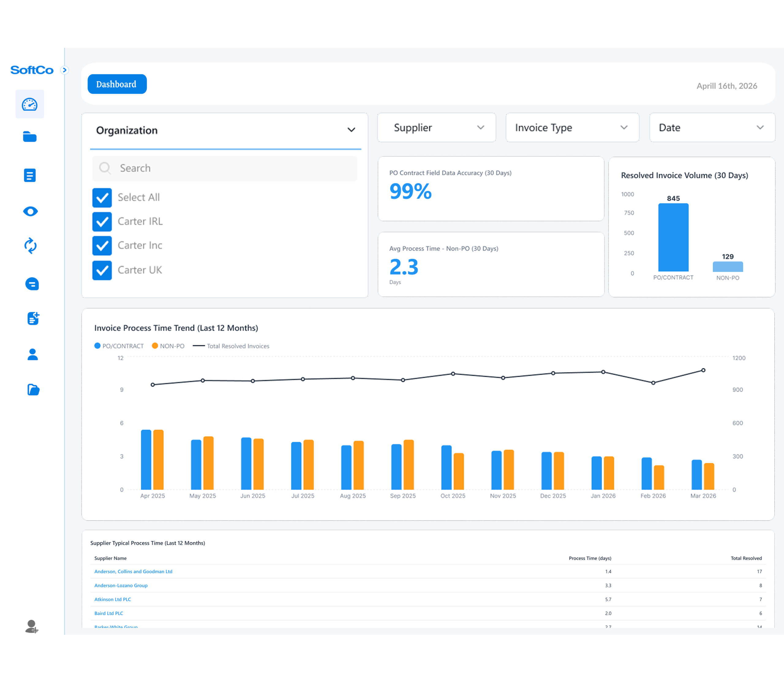Open the user profile icon

[x=32, y=355]
